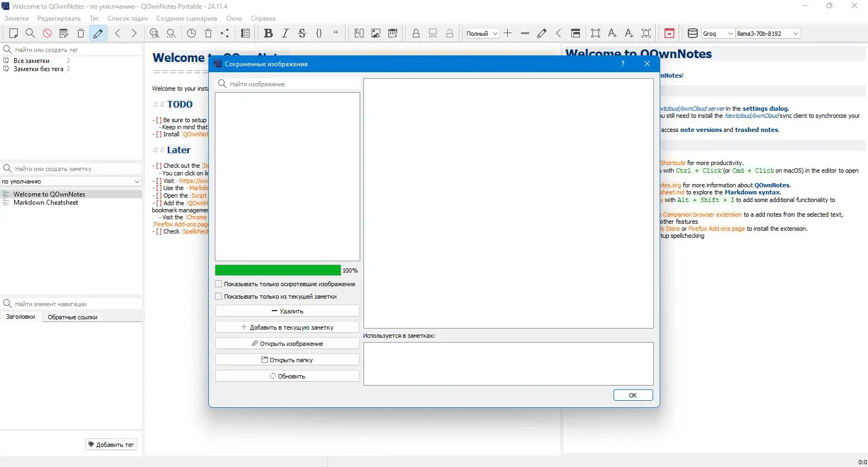Enable Показывать только осиротевшие изображения checkbox
The height and width of the screenshot is (467, 868).
tap(219, 284)
